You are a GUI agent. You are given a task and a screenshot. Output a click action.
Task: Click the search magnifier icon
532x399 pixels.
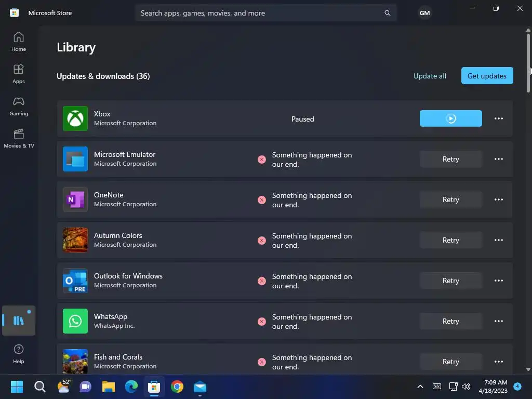tap(388, 13)
